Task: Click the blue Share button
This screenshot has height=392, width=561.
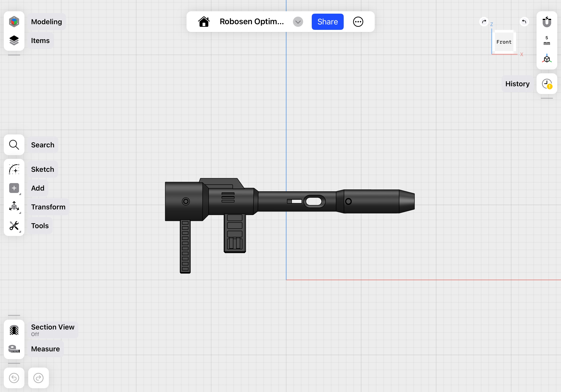Action: pyautogui.click(x=327, y=22)
